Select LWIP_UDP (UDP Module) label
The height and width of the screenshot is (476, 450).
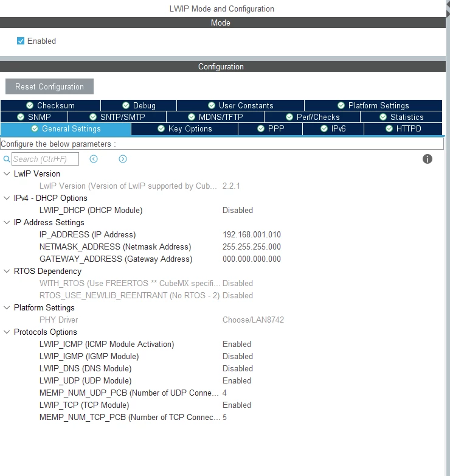pos(86,380)
